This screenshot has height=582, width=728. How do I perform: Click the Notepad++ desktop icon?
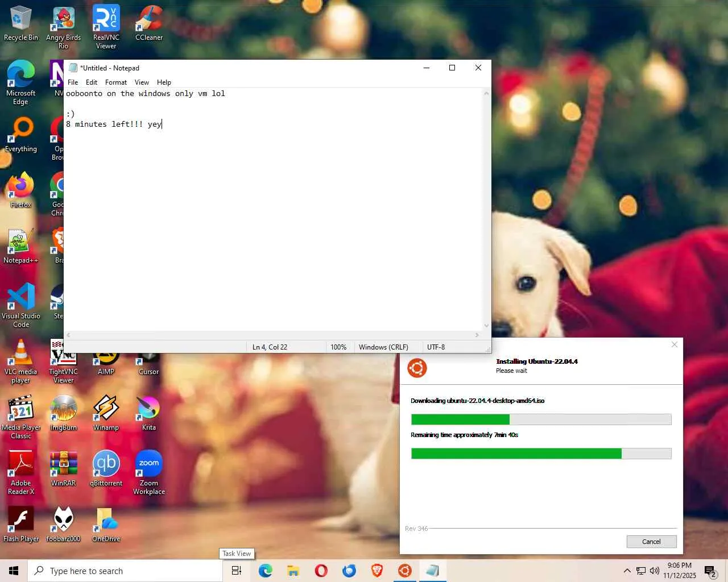point(21,246)
